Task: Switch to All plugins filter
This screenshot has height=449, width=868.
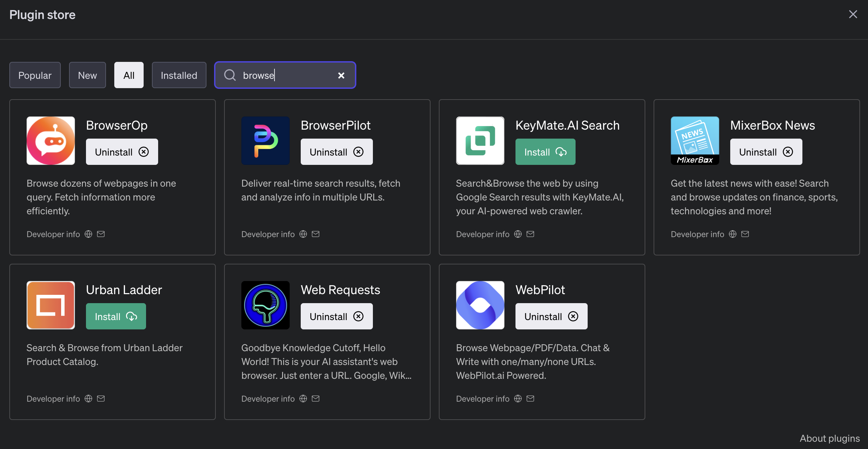Action: click(x=129, y=74)
